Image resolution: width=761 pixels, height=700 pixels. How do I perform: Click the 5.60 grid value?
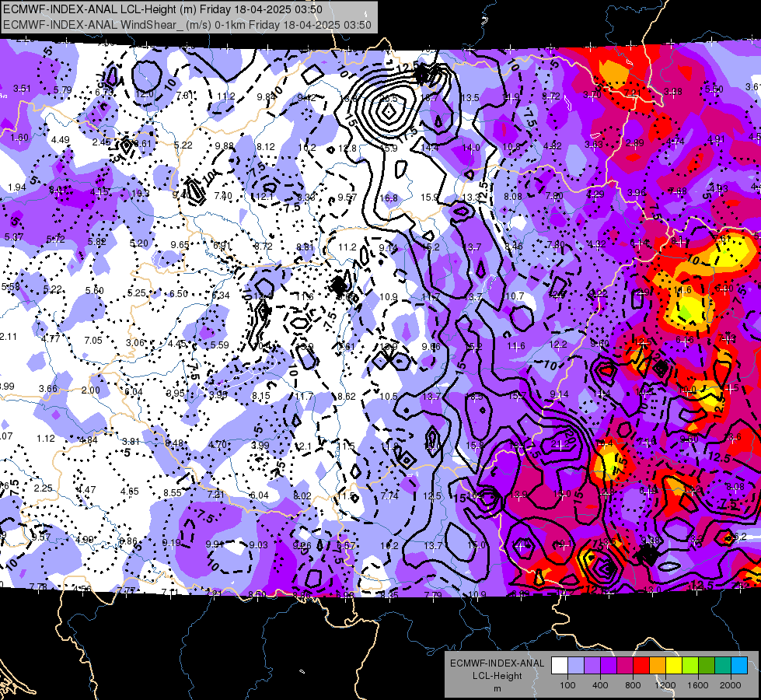pyautogui.click(x=95, y=290)
